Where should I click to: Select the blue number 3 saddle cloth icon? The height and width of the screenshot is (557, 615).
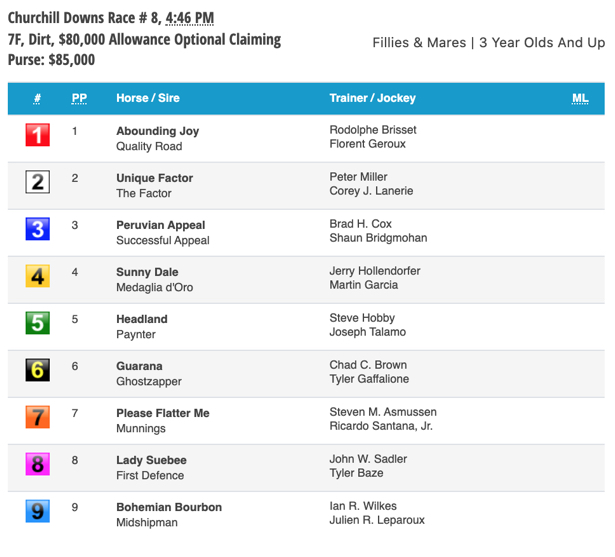pyautogui.click(x=38, y=229)
